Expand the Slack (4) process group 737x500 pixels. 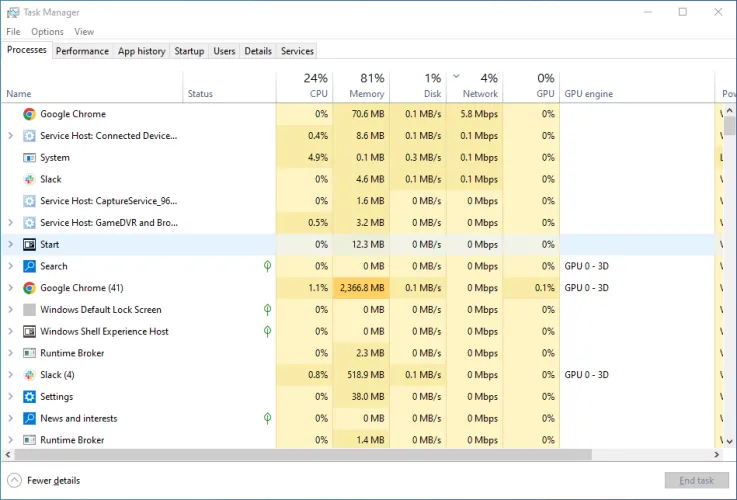point(10,375)
